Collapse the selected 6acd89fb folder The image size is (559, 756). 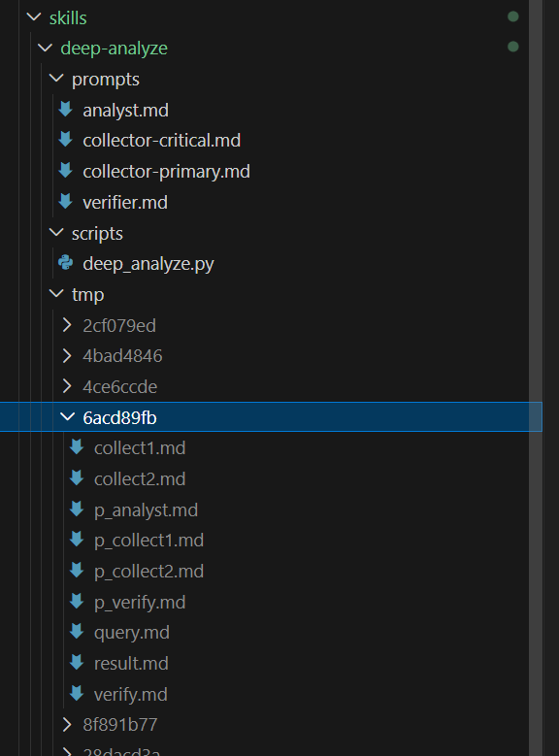click(x=68, y=417)
